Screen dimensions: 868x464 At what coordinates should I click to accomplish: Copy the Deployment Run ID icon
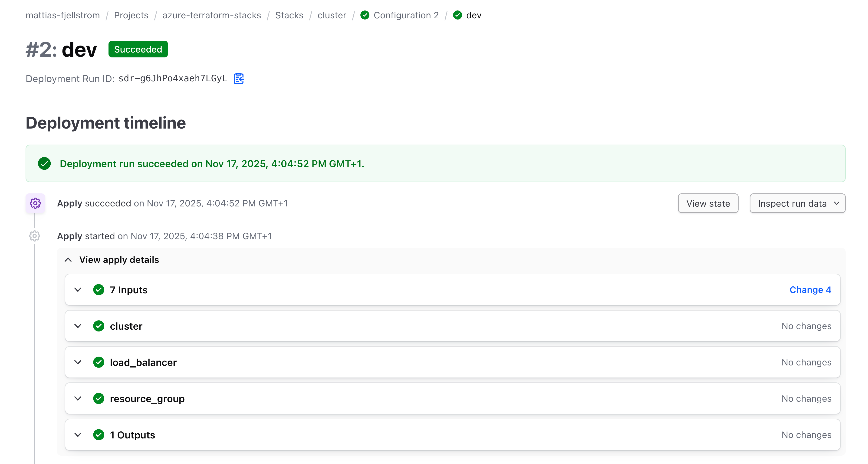point(239,78)
